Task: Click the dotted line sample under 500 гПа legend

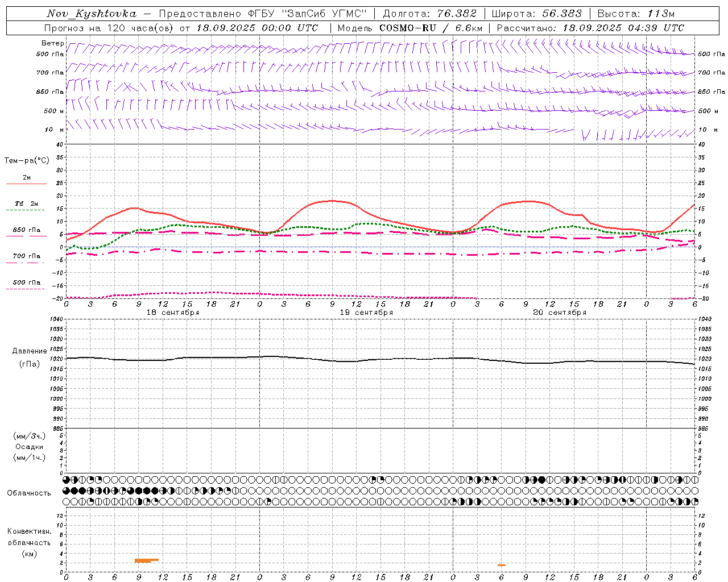Action: 26,289
